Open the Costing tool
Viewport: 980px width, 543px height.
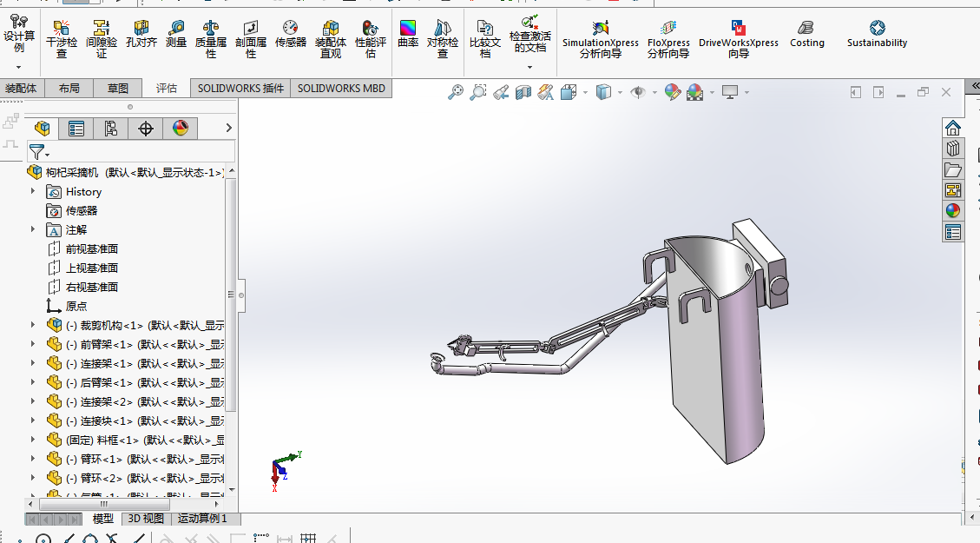(x=807, y=34)
